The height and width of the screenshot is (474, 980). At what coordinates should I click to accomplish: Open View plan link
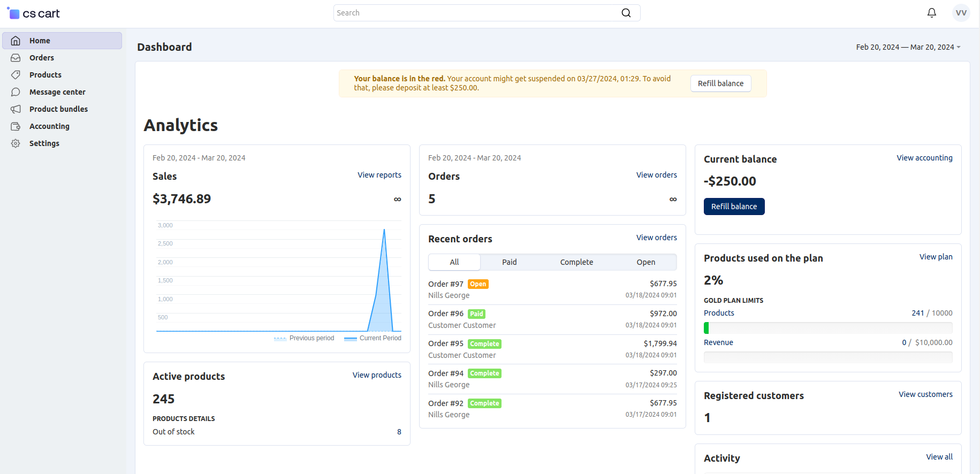pyautogui.click(x=936, y=257)
